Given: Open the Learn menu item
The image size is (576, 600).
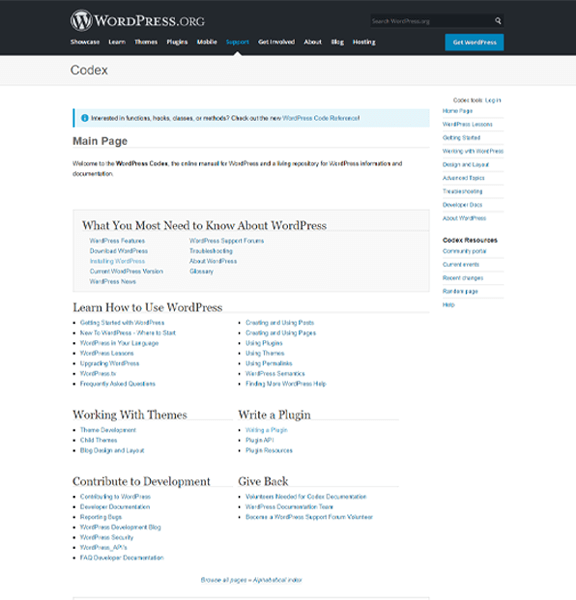Looking at the screenshot, I should click(117, 42).
